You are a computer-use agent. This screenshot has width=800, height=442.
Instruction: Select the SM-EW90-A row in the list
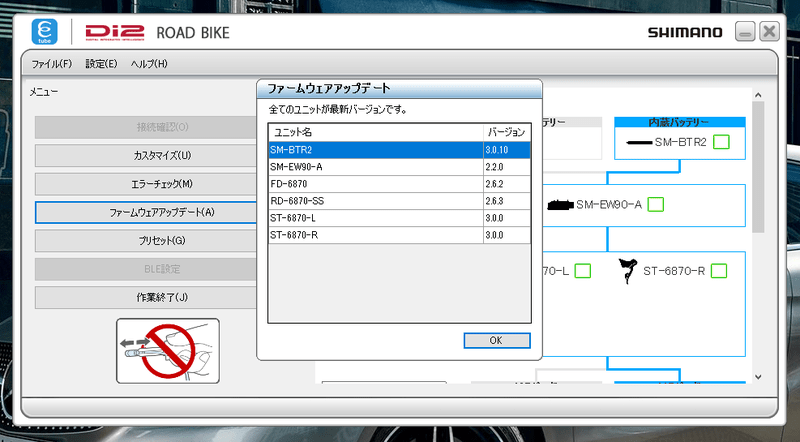pos(399,167)
